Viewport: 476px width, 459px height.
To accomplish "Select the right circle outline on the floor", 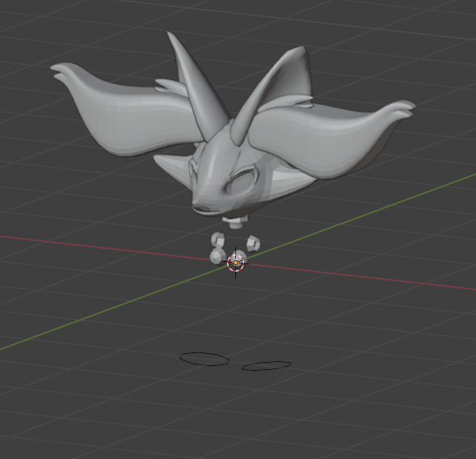I will click(x=266, y=366).
